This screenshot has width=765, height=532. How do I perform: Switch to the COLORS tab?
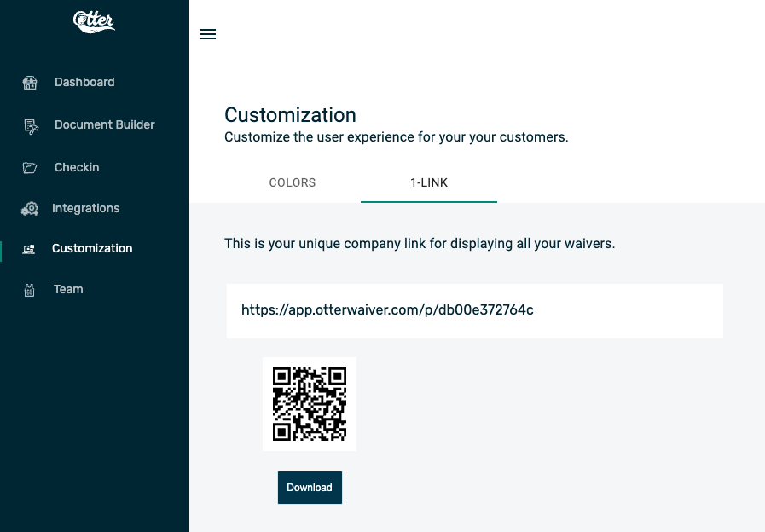[293, 182]
